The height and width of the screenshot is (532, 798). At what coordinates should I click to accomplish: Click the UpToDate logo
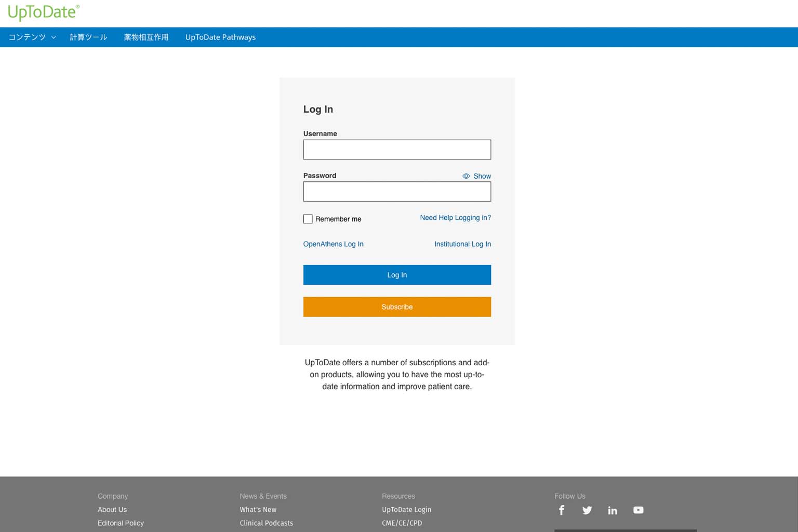click(x=44, y=12)
